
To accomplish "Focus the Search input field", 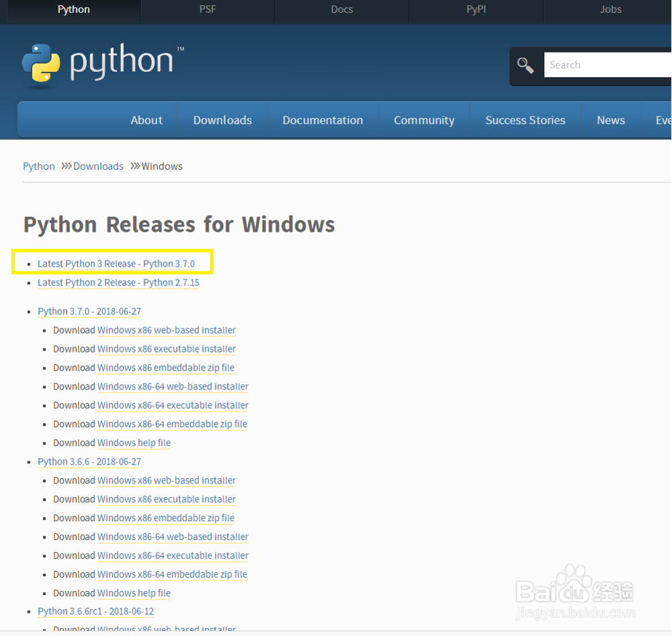I will pyautogui.click(x=605, y=65).
